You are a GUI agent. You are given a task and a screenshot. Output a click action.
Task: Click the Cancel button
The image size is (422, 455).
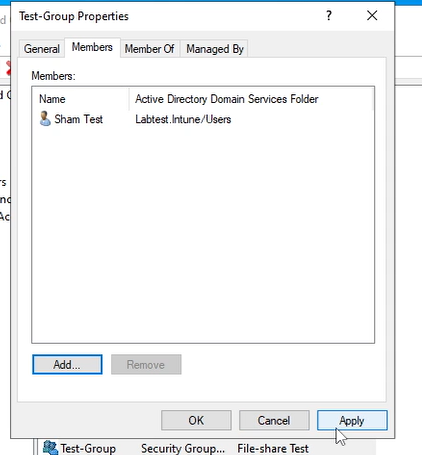point(274,420)
